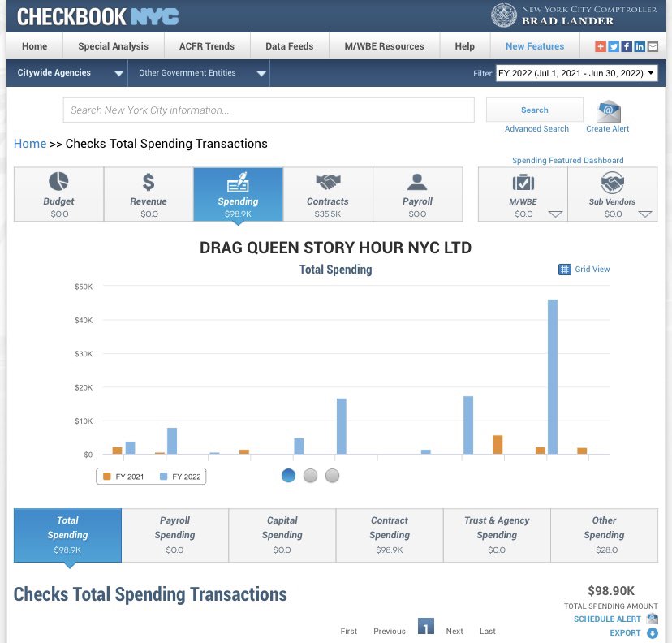Go to the Next page link
Viewport: 672px width, 643px height.
tap(454, 631)
